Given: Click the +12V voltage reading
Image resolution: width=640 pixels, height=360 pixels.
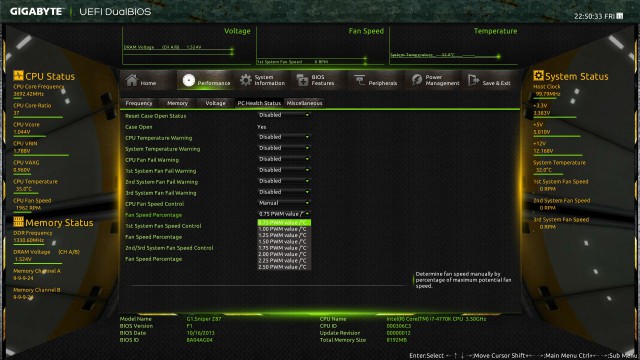Looking at the screenshot, I should click(543, 151).
